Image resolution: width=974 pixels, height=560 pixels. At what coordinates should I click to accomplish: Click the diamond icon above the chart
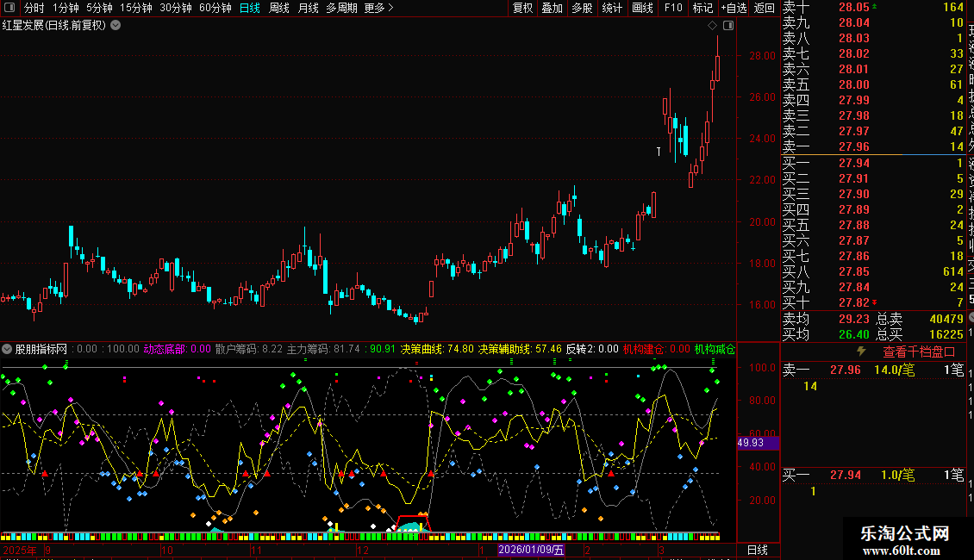(x=712, y=26)
